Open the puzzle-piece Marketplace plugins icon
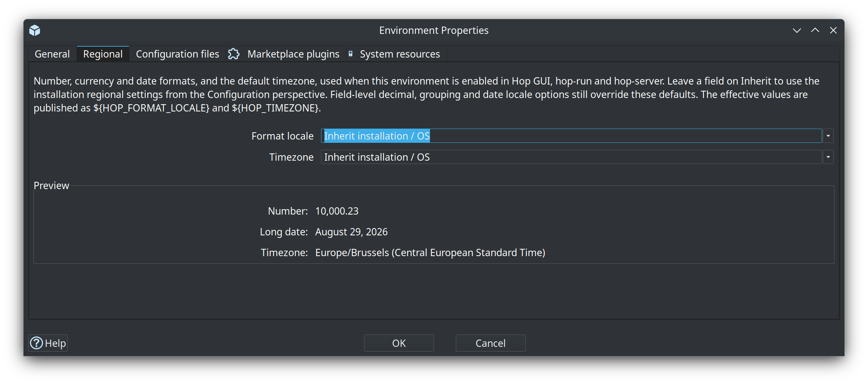 [234, 54]
